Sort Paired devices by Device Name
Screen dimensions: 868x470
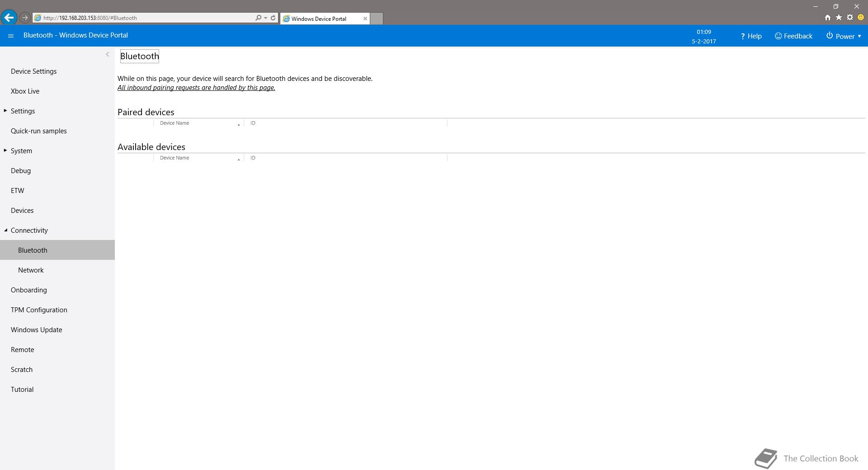(199, 123)
